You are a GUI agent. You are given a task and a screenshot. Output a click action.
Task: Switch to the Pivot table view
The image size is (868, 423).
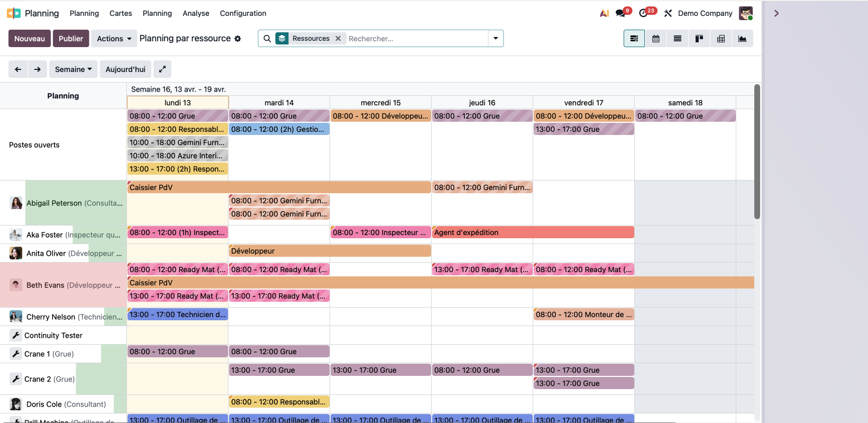click(x=720, y=39)
